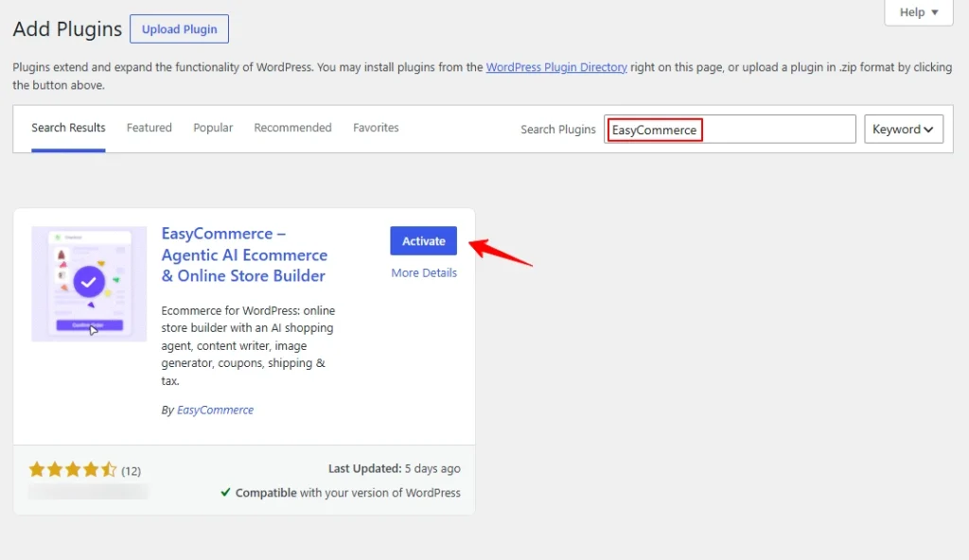The width and height of the screenshot is (969, 560).
Task: Open More Details for EasyCommerce
Action: 424,272
